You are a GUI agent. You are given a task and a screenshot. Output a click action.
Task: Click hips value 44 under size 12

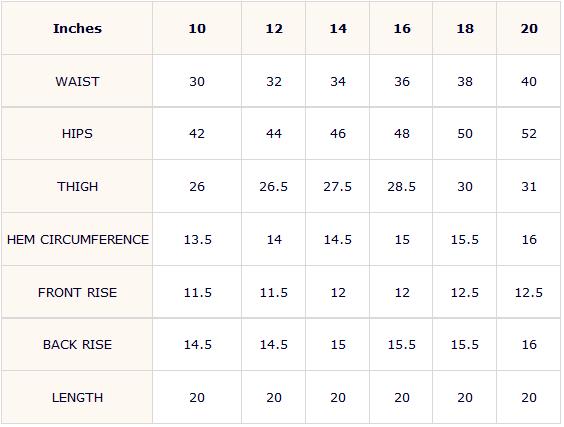[x=274, y=133]
